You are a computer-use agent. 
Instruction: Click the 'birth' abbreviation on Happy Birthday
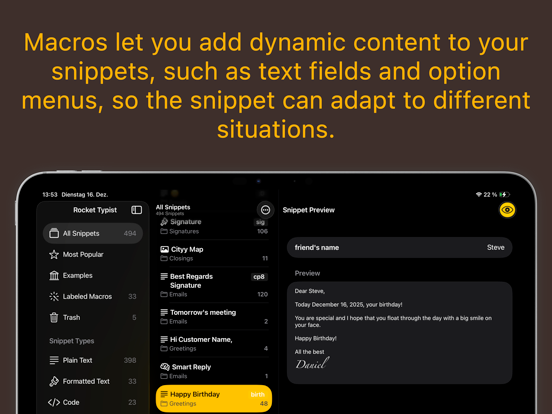tap(257, 395)
